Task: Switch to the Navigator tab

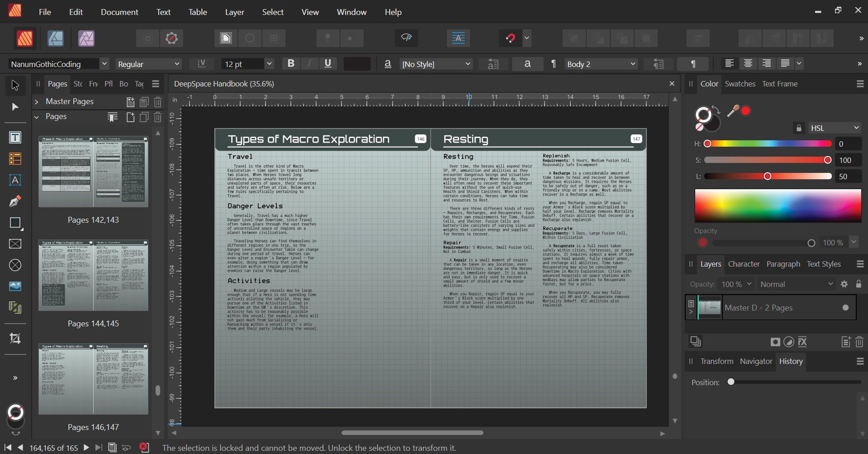Action: pyautogui.click(x=756, y=361)
